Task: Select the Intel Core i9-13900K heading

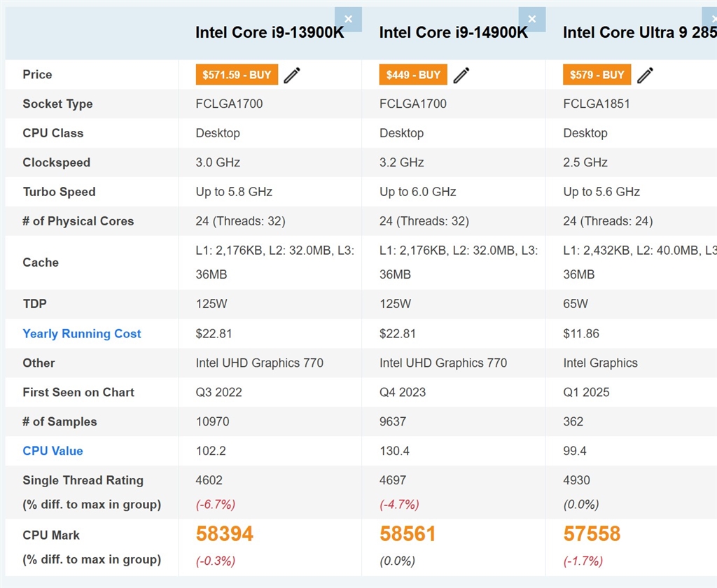Action: tap(270, 32)
